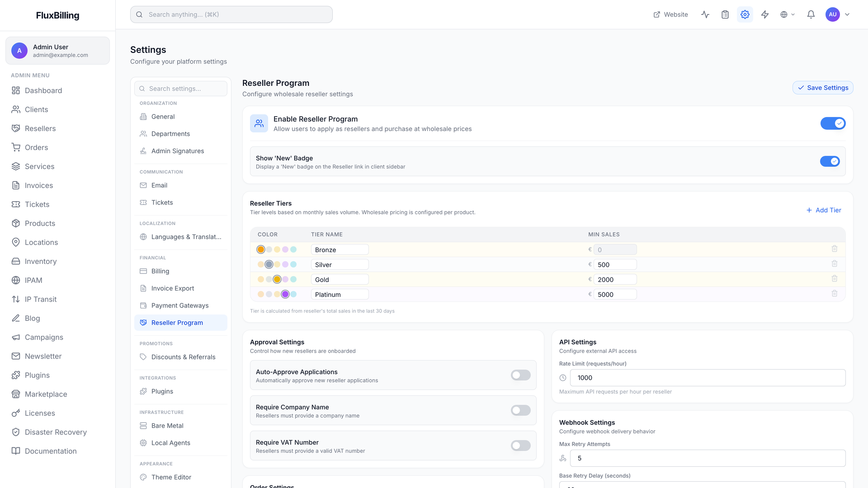The height and width of the screenshot is (488, 868).
Task: Enable Auto-Approve Applications switch
Action: click(521, 375)
